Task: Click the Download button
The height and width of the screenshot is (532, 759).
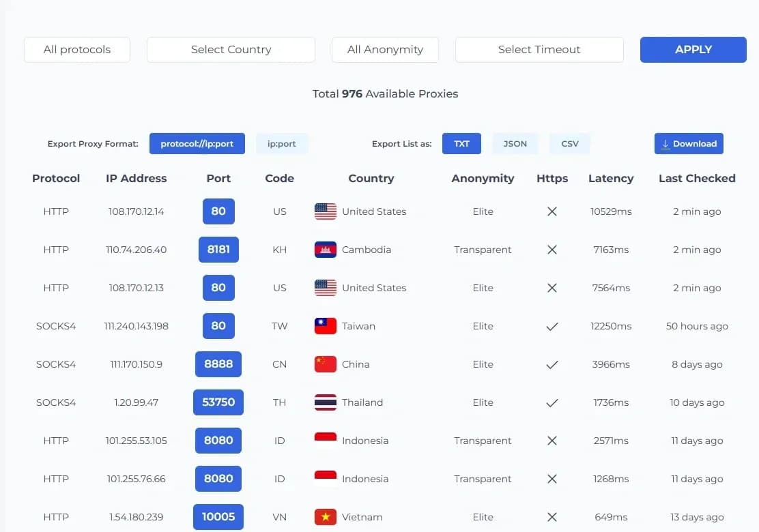Action: (x=689, y=144)
